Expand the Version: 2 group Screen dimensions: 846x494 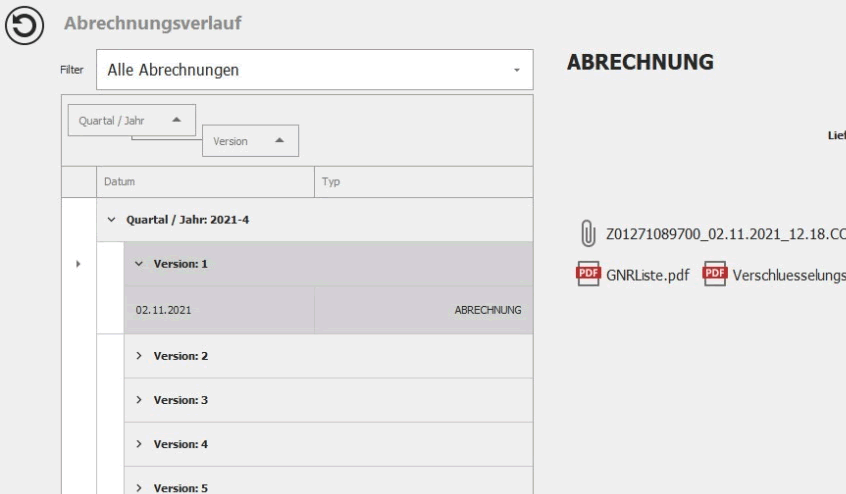coord(139,356)
